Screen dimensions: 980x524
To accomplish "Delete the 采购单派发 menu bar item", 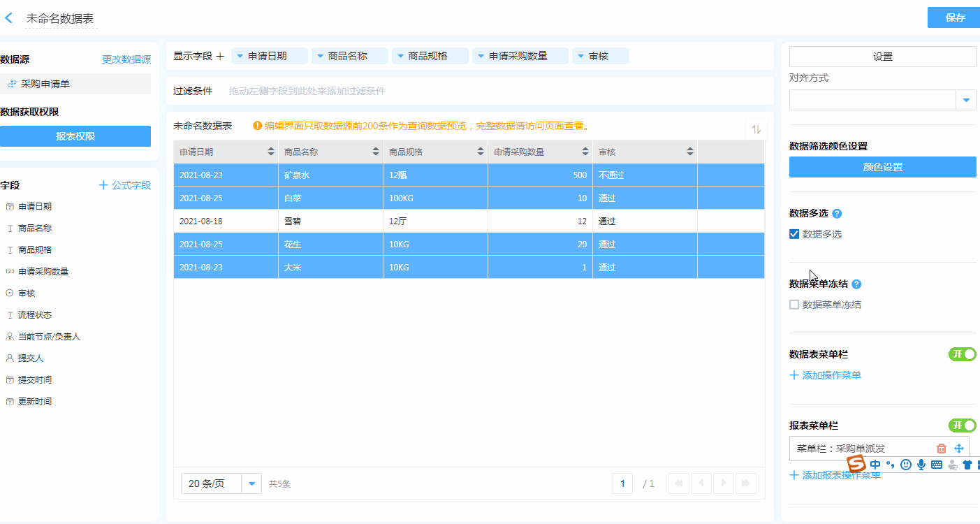I will pyautogui.click(x=941, y=449).
